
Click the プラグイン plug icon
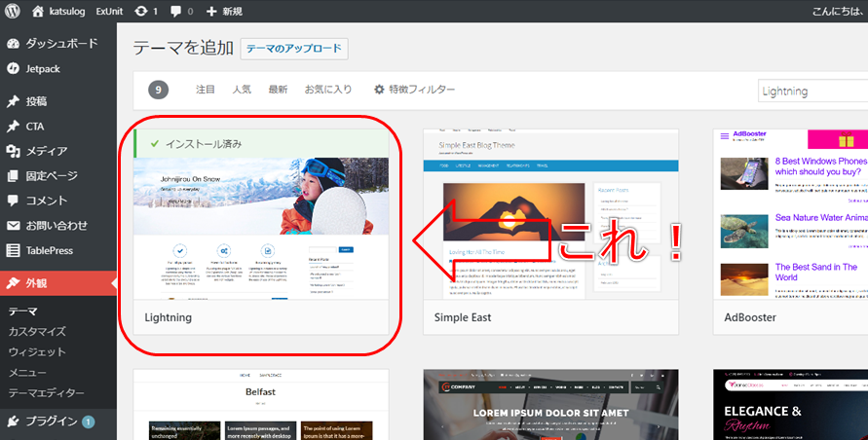click(13, 422)
